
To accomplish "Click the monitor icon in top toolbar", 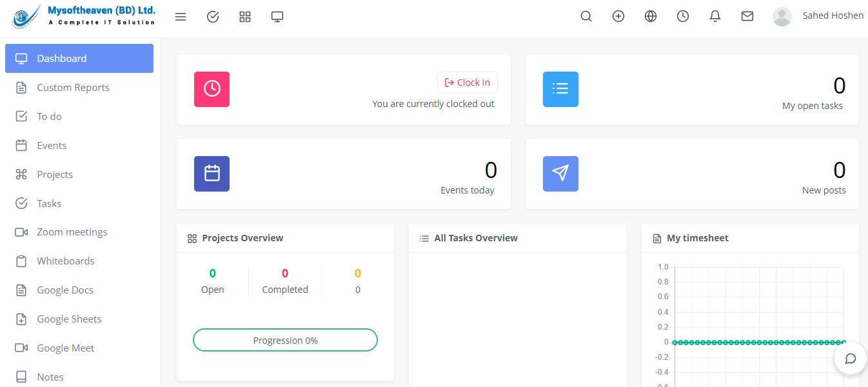I will point(277,17).
